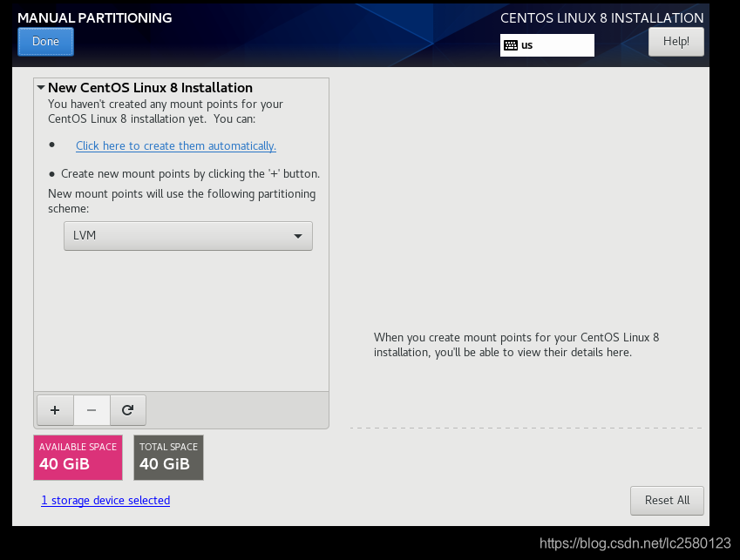Click the CENTOS LINUX 8 INSTALLATION title
This screenshot has width=740, height=560.
(x=601, y=18)
